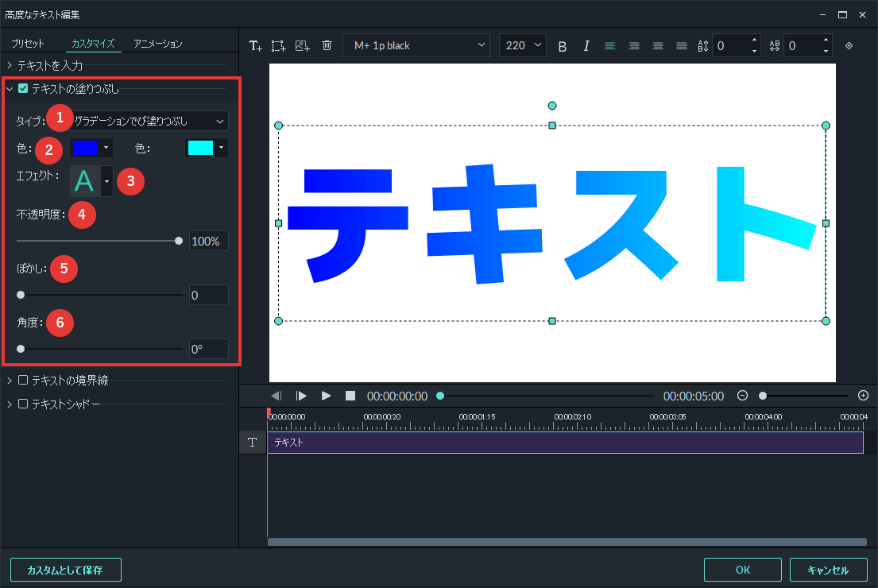
Task: Toggle italic formatting
Action: [x=586, y=46]
